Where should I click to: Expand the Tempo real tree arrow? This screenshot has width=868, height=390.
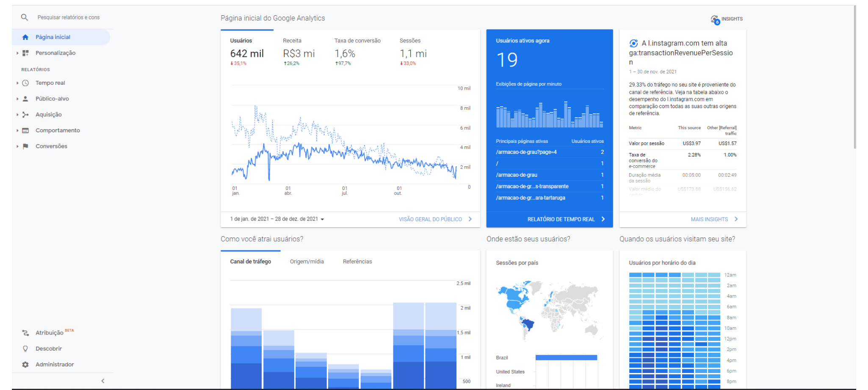(x=17, y=83)
